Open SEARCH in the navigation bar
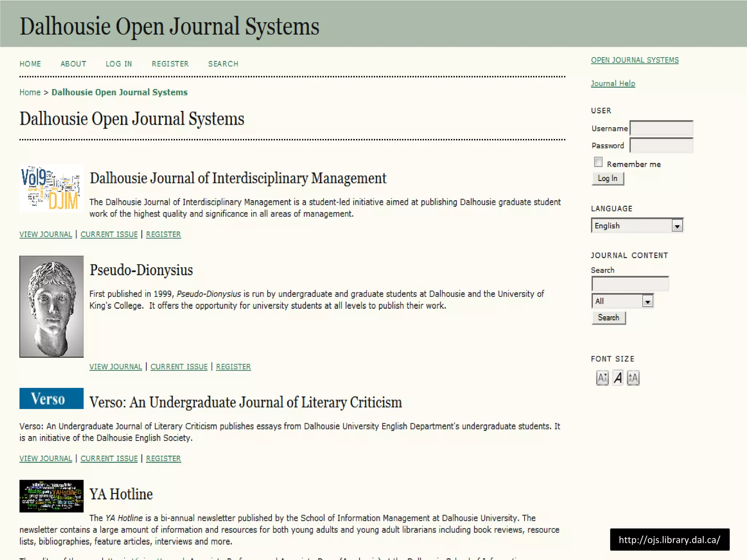Image resolution: width=747 pixels, height=560 pixels. 223,64
